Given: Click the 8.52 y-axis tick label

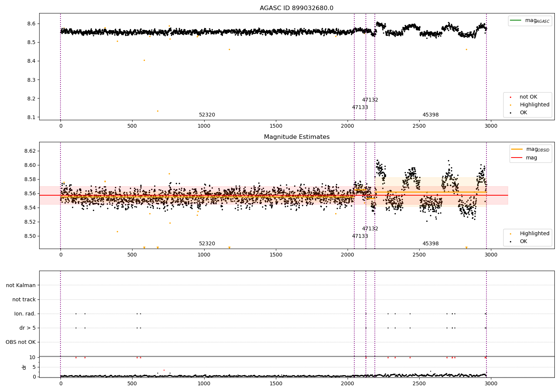Looking at the screenshot, I should [29, 222].
